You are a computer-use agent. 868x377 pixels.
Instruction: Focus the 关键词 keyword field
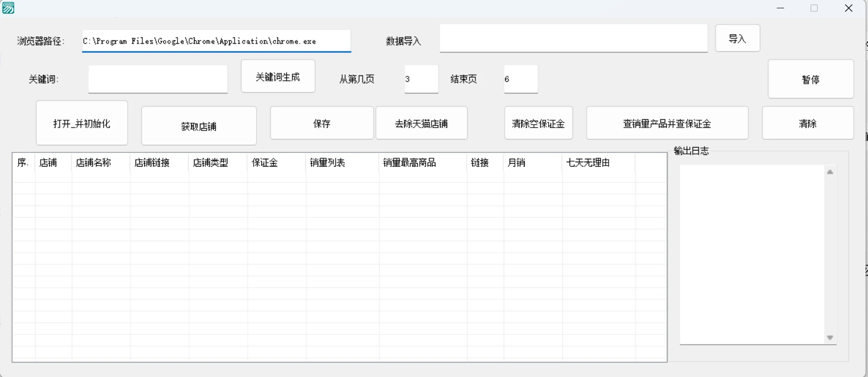[158, 79]
